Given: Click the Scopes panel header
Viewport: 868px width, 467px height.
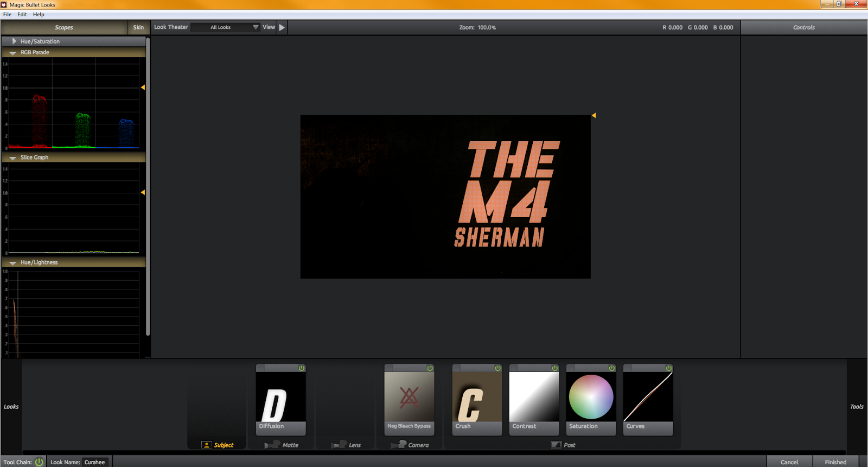Looking at the screenshot, I should 64,27.
